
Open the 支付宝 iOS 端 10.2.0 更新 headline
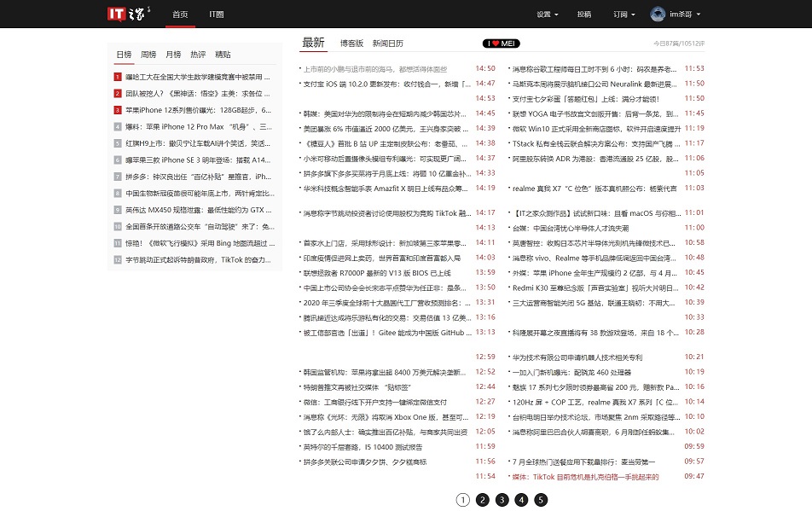coord(387,84)
